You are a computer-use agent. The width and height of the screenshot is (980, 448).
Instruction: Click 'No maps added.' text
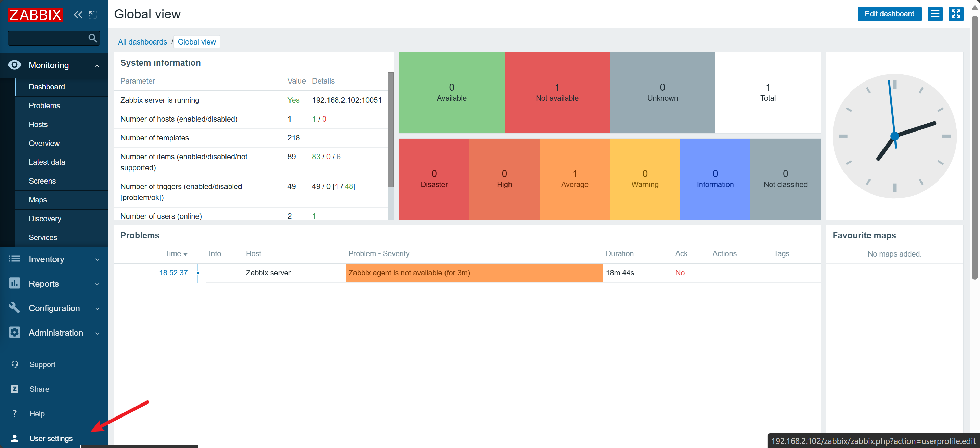pyautogui.click(x=894, y=254)
